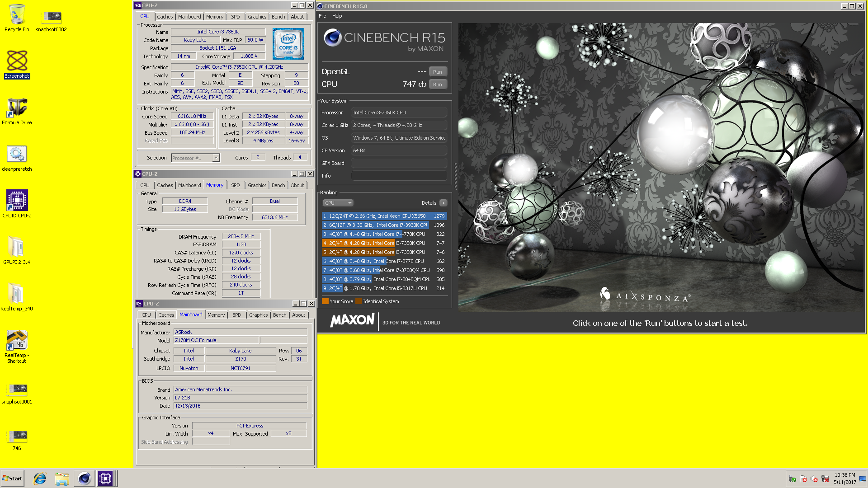Select ranking row Core i7-3720QM CPU
This screenshot has height=488, width=868.
coord(384,270)
